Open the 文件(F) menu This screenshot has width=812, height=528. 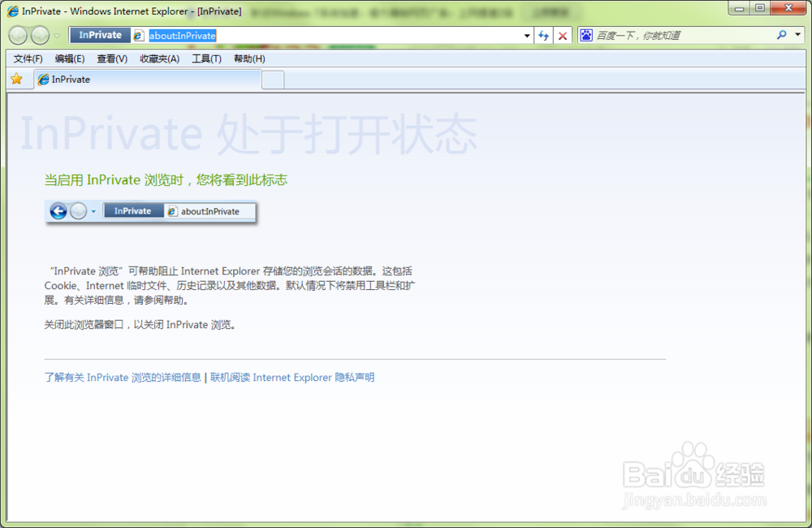pos(28,58)
